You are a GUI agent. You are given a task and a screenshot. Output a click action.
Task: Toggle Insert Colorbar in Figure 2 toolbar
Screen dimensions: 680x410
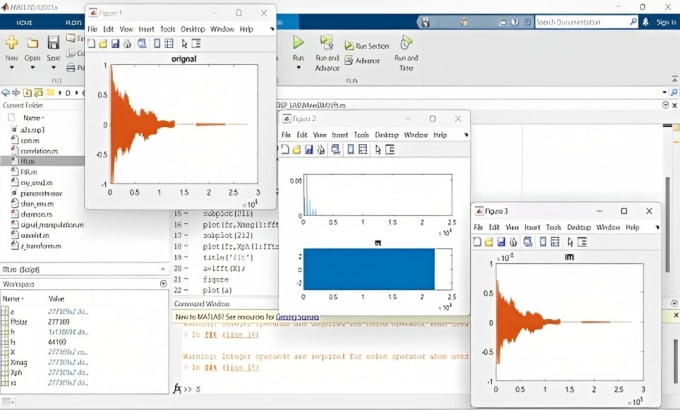point(351,150)
